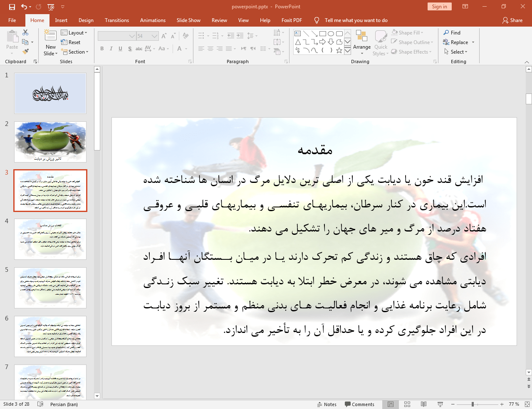Open the Animations tab
The width and height of the screenshot is (532, 409).
[x=153, y=20]
